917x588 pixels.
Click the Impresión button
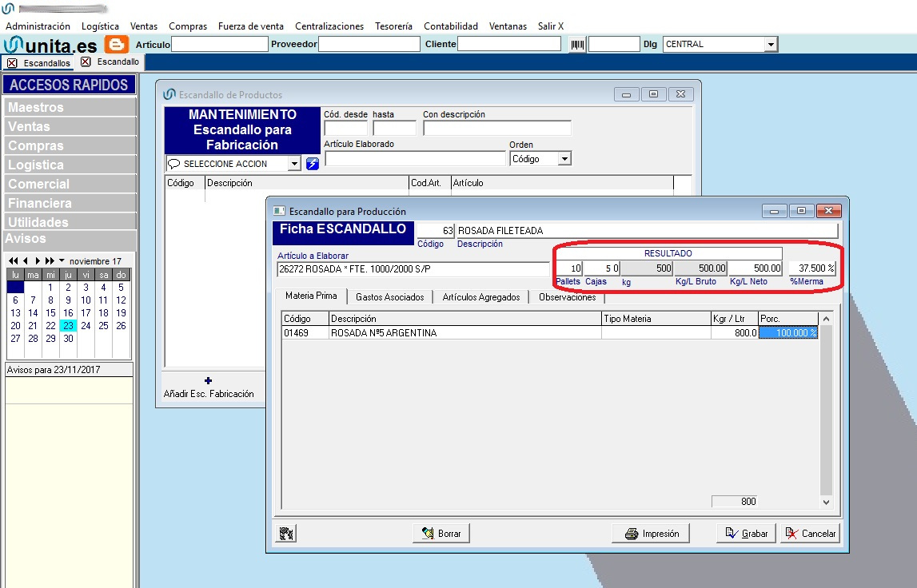point(651,533)
